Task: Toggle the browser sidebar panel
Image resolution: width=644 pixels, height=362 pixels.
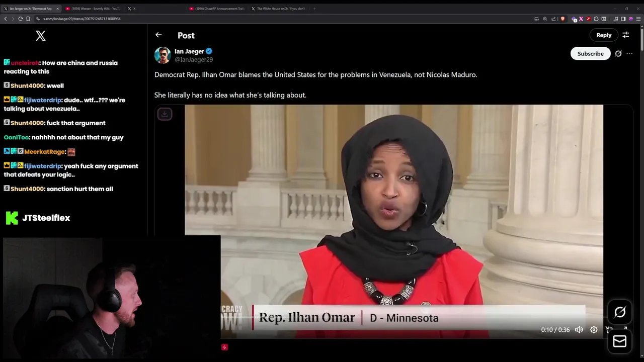Action: [623, 19]
